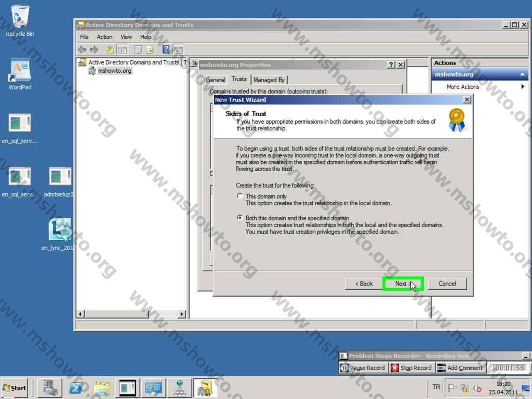532x399 pixels.
Task: Click the network tray icon
Action: click(465, 389)
